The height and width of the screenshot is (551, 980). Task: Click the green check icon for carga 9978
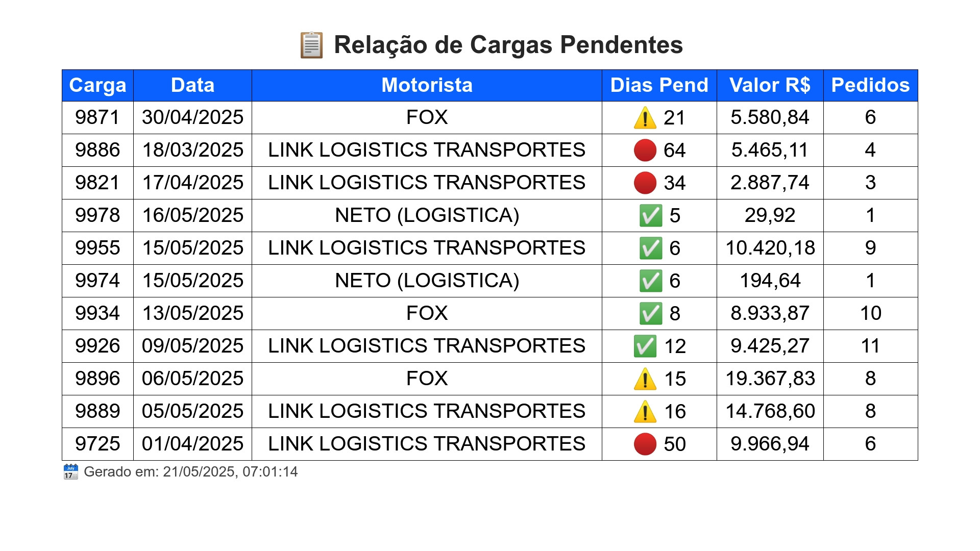click(x=651, y=216)
